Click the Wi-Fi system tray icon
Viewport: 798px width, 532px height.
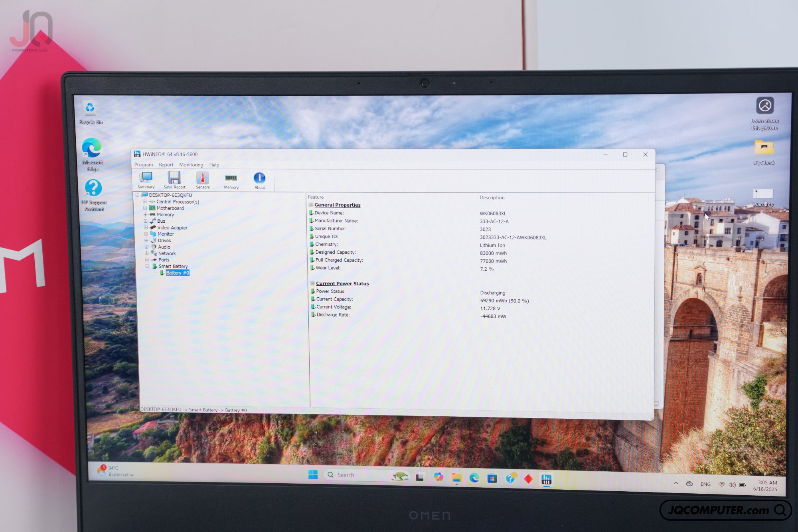point(721,485)
